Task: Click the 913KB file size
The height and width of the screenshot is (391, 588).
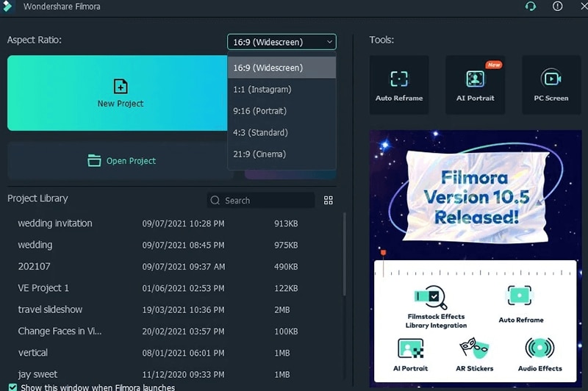Action: [286, 223]
